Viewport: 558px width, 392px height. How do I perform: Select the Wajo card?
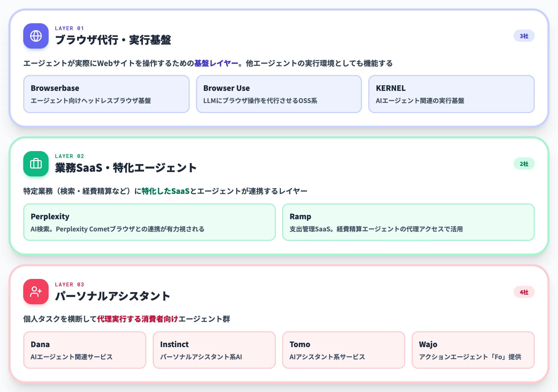coord(473,350)
